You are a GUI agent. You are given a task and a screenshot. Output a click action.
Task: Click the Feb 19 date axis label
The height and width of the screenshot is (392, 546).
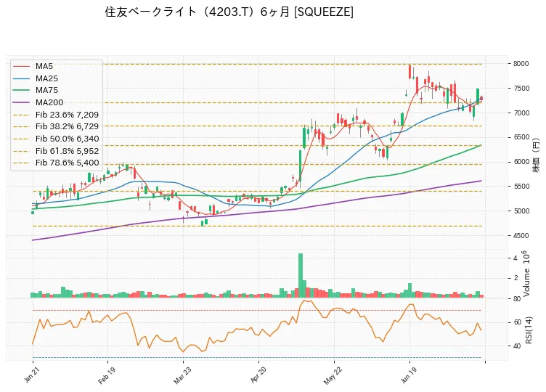[x=106, y=375]
